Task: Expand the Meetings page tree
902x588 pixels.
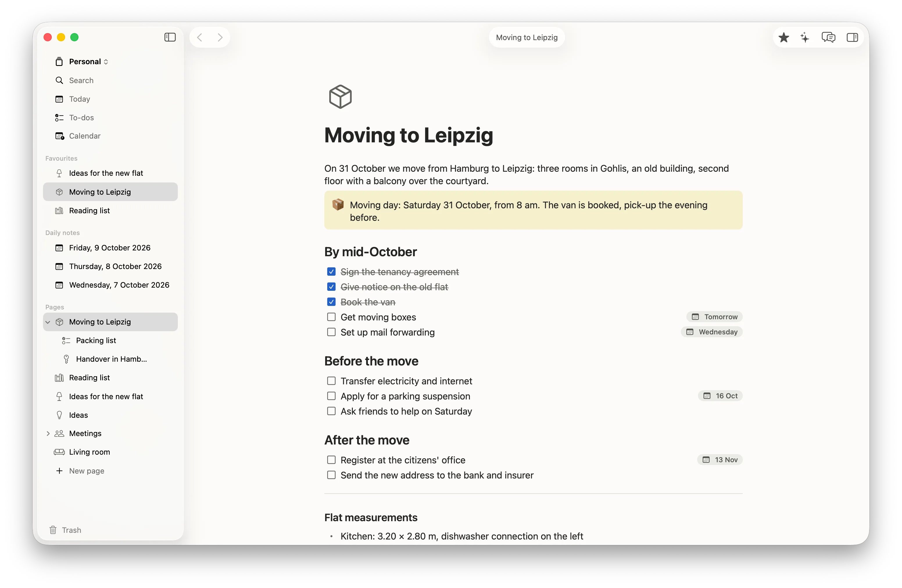Action: click(x=48, y=433)
